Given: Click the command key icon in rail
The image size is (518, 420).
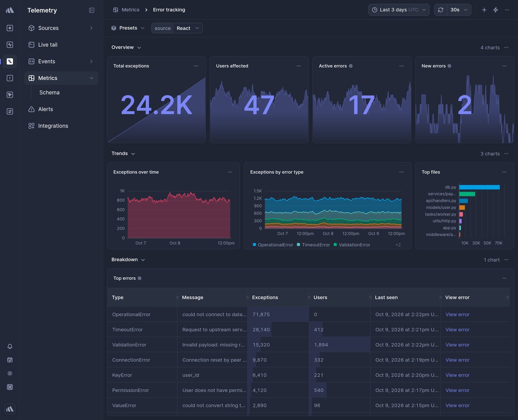Looking at the screenshot, I should point(10,387).
